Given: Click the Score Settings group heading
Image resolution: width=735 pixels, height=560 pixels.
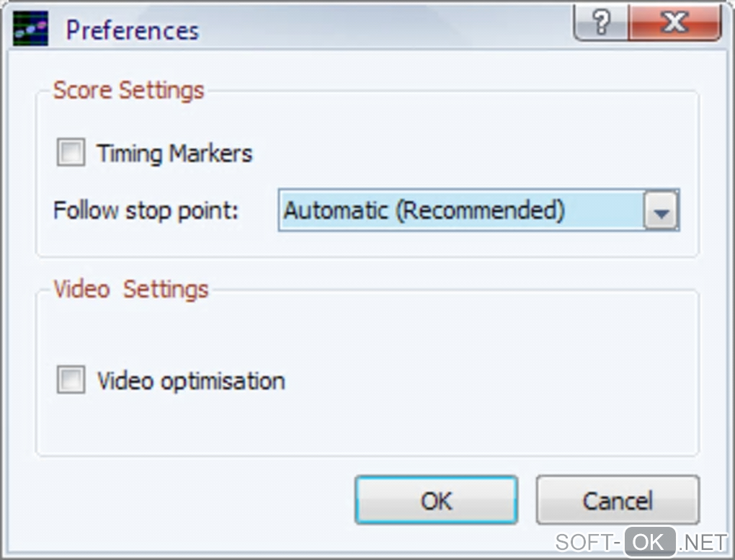Looking at the screenshot, I should click(x=129, y=91).
